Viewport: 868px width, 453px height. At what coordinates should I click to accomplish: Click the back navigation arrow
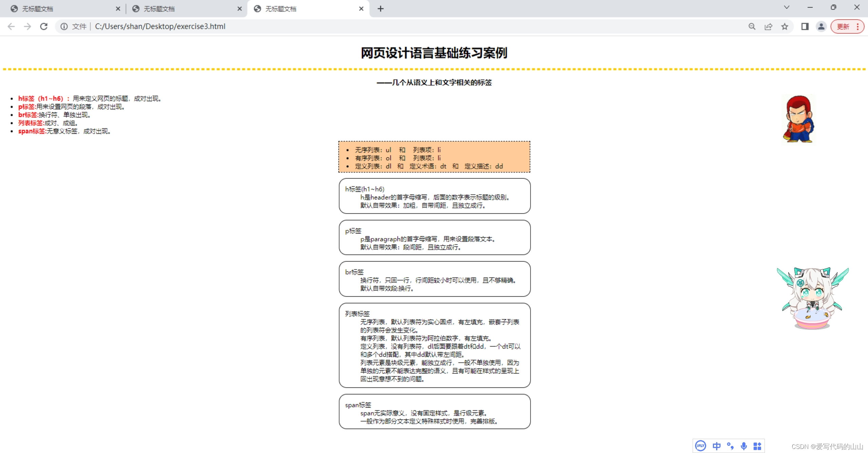pyautogui.click(x=11, y=26)
